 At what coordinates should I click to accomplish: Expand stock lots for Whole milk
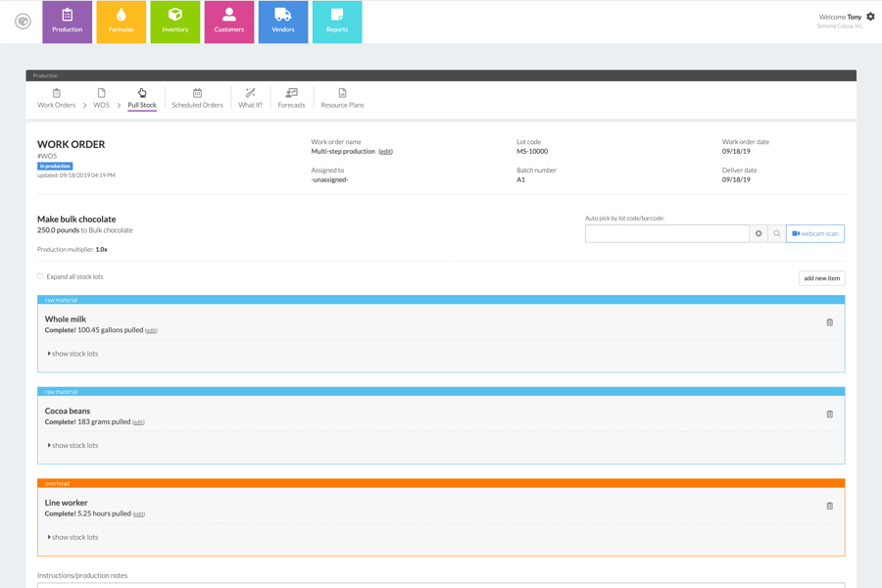(x=73, y=354)
